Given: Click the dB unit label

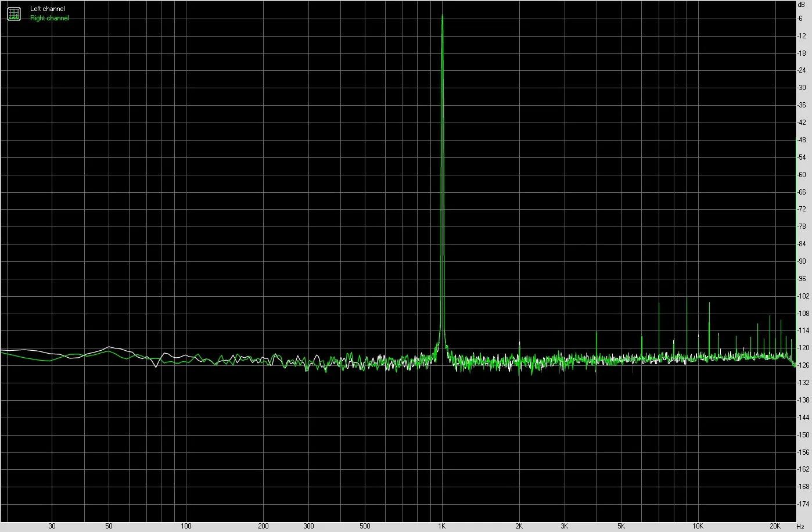Looking at the screenshot, I should pyautogui.click(x=802, y=4).
